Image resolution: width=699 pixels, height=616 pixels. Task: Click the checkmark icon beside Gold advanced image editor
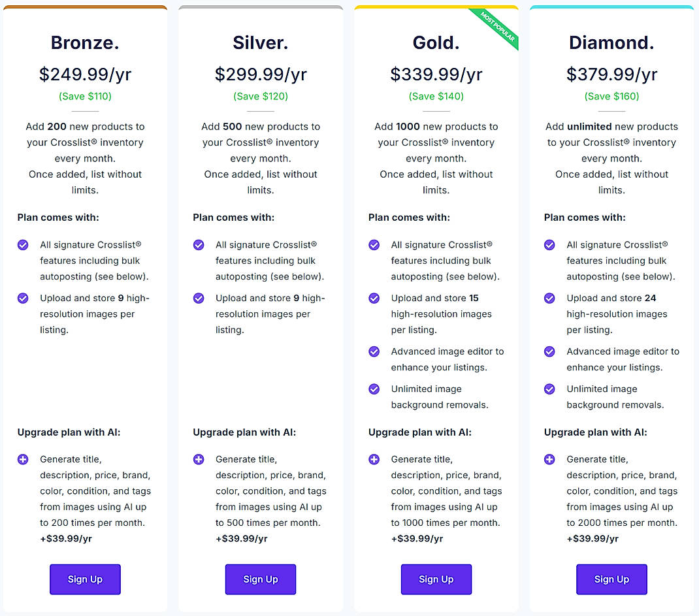[374, 351]
